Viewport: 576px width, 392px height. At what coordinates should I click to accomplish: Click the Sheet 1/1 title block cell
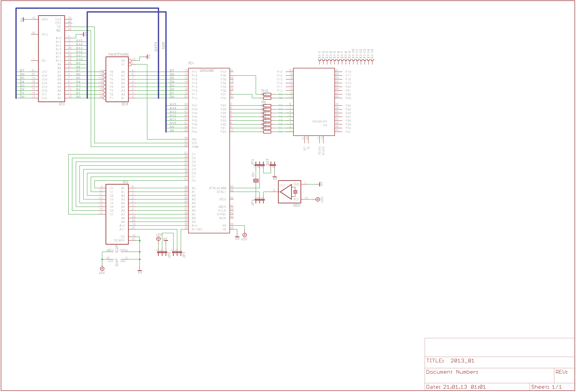[546, 387]
